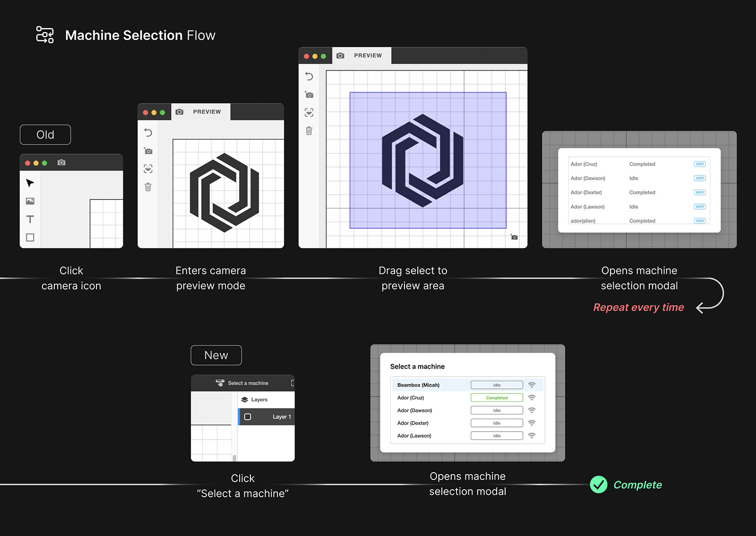756x536 pixels.
Task: Click the Idle status in the old modal's Ador (Dawson) row
Action: (x=634, y=179)
